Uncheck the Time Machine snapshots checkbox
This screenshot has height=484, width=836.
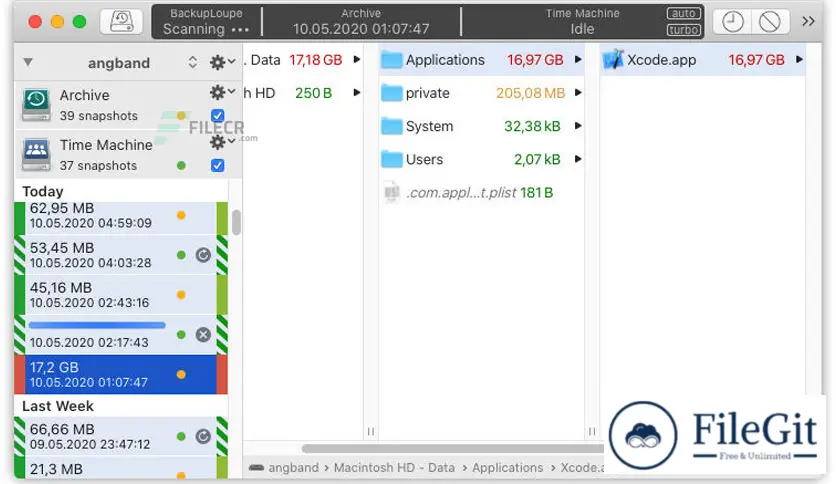(x=218, y=165)
